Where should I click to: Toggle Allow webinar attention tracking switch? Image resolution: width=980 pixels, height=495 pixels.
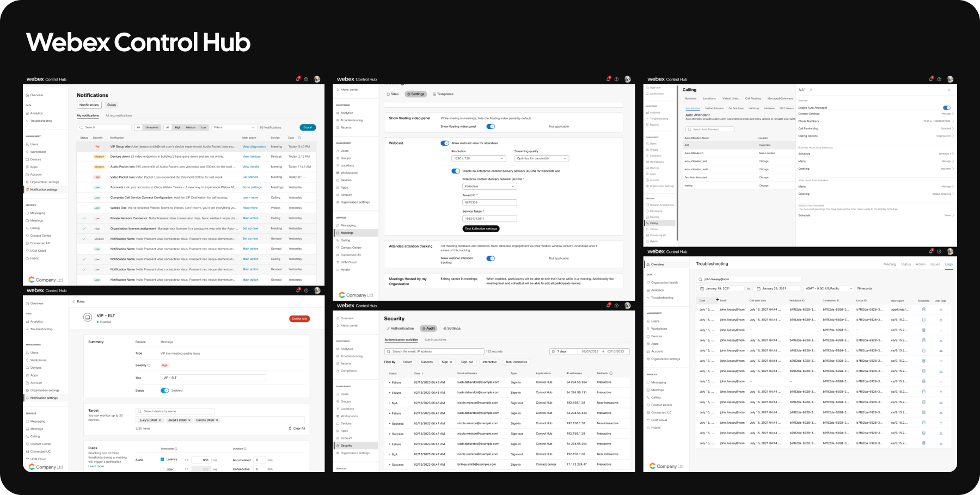pyautogui.click(x=491, y=258)
